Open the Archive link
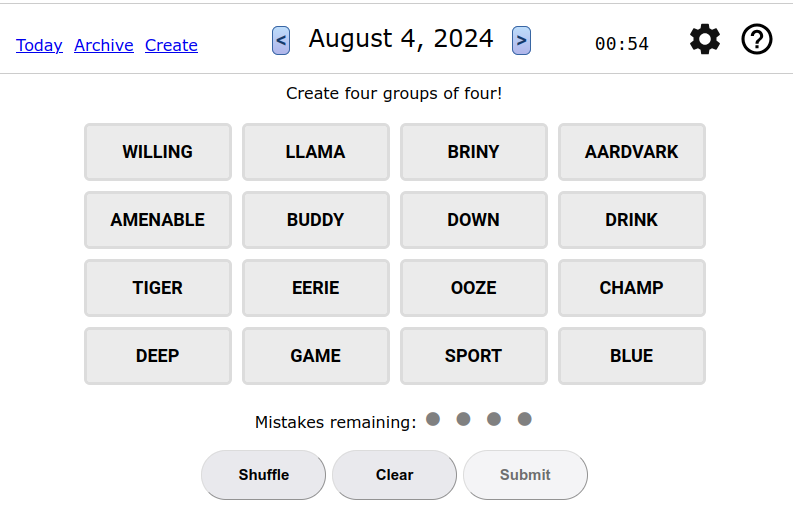The height and width of the screenshot is (515, 793). coord(104,45)
